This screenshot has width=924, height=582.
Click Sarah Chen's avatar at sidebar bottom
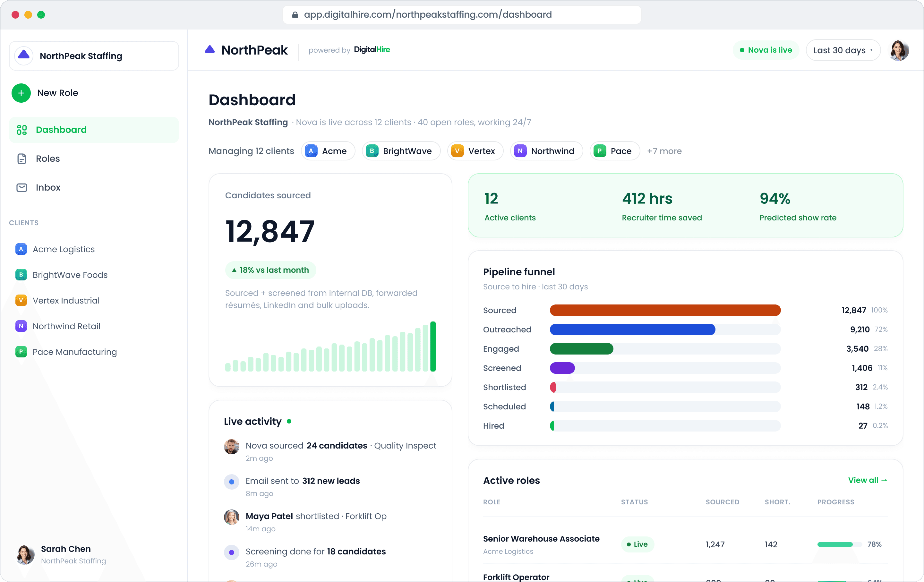(25, 554)
